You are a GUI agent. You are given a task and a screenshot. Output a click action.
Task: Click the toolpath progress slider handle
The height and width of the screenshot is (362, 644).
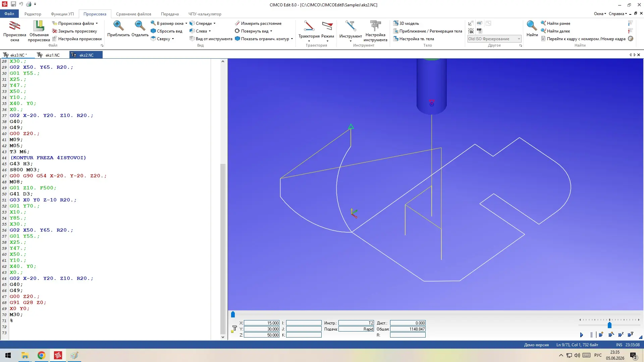233,314
